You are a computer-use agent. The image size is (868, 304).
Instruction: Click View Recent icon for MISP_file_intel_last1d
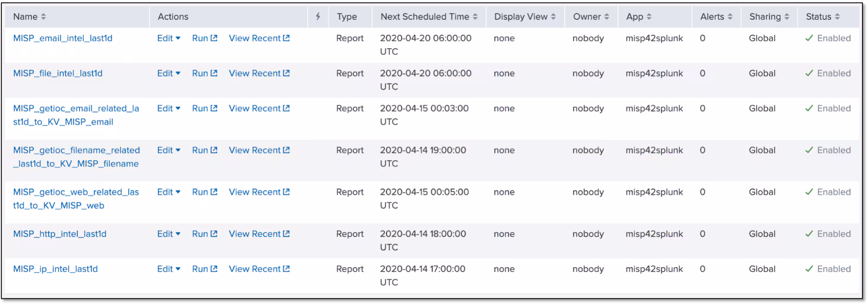286,73
